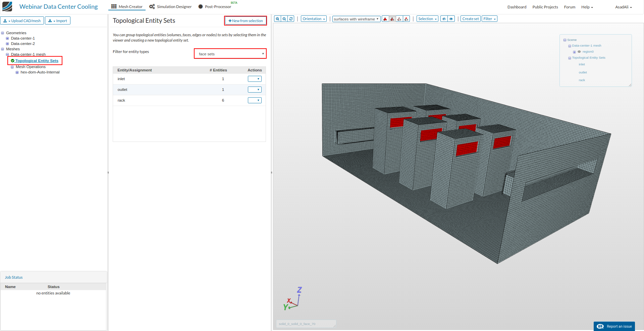
Task: Select the outlined triangle selection mode icon
Action: coord(399,19)
